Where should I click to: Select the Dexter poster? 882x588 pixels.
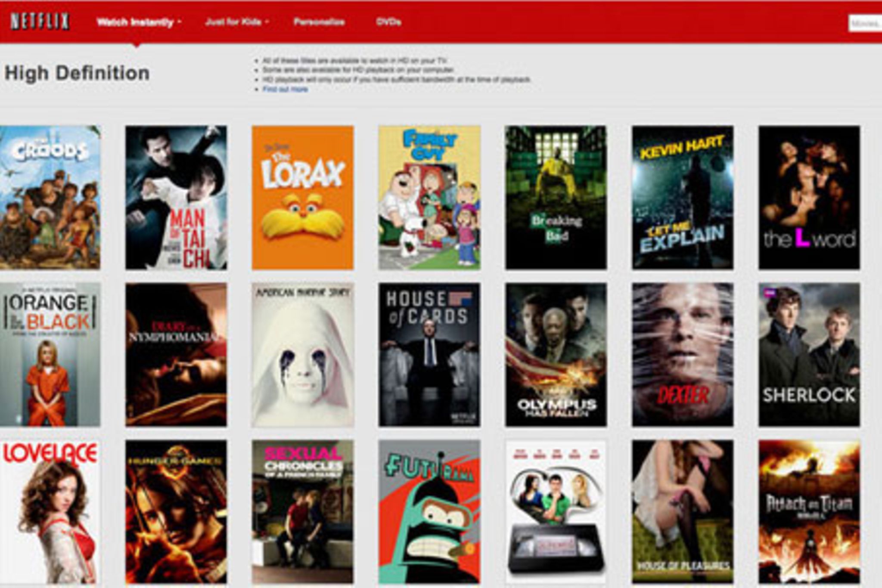coord(682,354)
